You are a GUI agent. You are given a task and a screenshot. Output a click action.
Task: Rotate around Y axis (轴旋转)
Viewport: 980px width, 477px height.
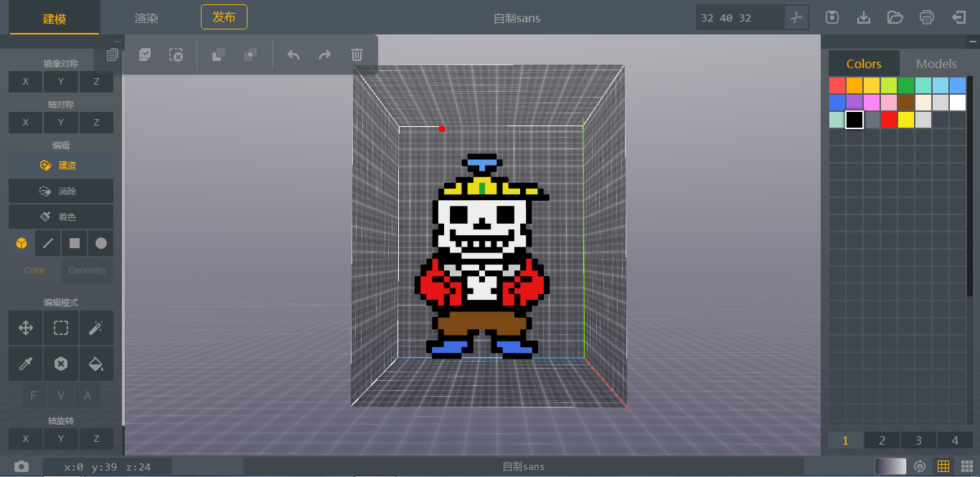[x=61, y=439]
